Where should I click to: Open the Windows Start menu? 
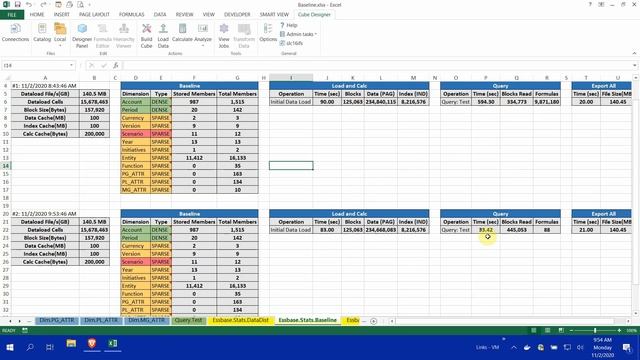coord(9,347)
